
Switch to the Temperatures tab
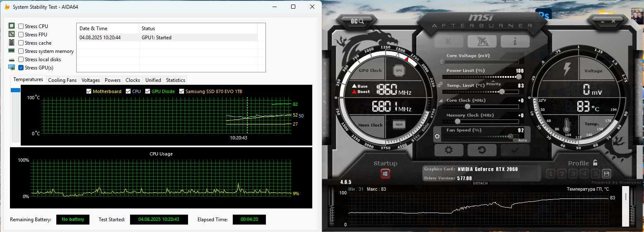point(28,79)
